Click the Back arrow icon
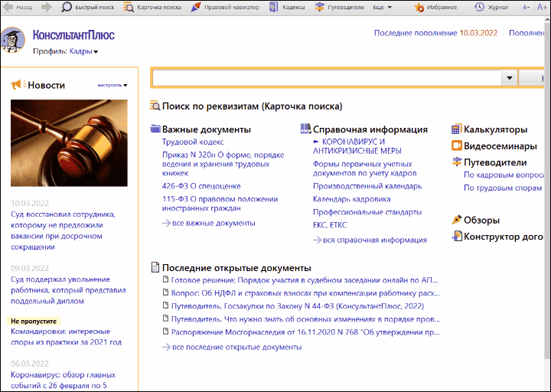 point(8,7)
